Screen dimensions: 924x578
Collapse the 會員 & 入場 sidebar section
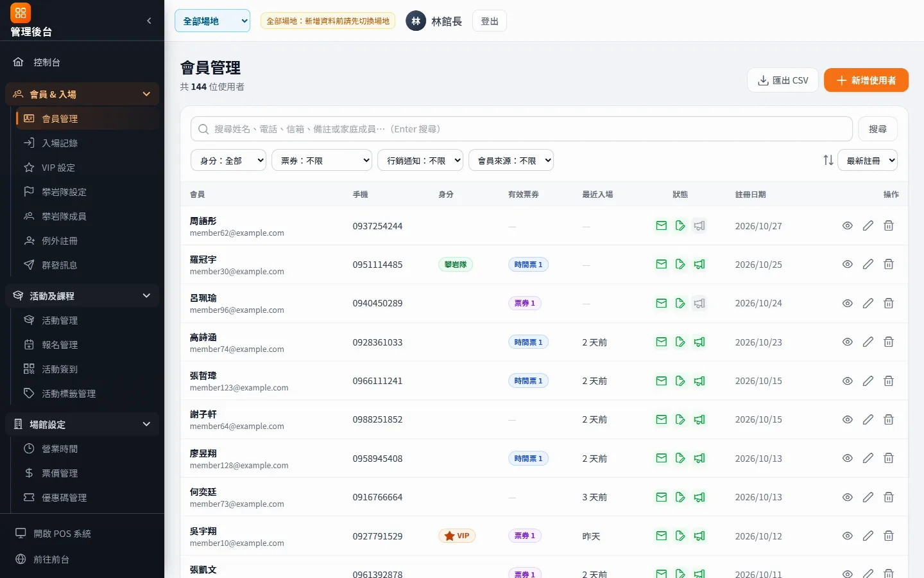(82, 94)
